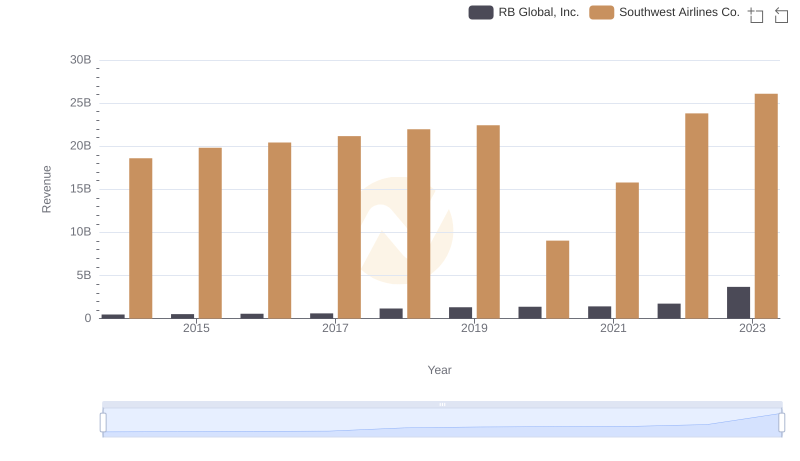Screen dimensions: 800x461
Task: Click the 20B y-axis label
Action: pyautogui.click(x=81, y=146)
